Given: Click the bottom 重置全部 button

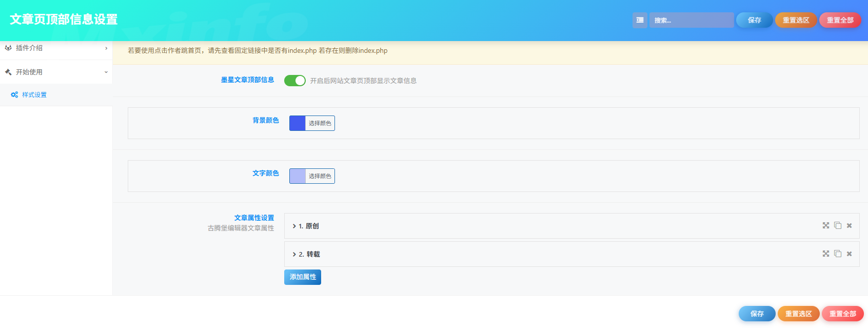Looking at the screenshot, I should (842, 314).
